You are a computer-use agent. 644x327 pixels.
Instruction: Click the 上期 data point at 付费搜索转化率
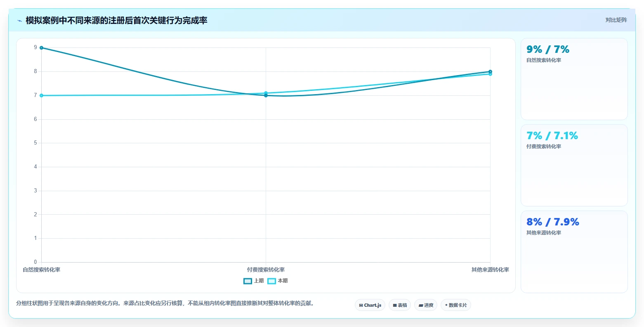pyautogui.click(x=266, y=95)
